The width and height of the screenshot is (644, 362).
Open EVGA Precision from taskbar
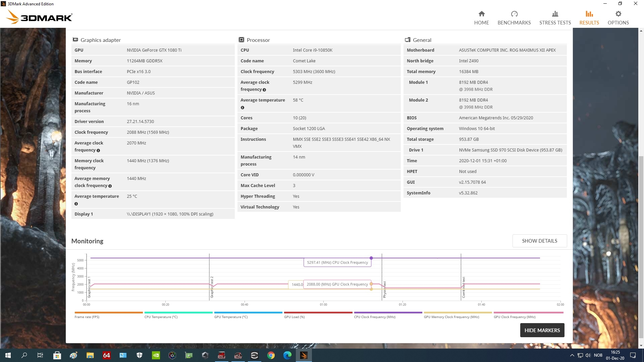click(255, 355)
